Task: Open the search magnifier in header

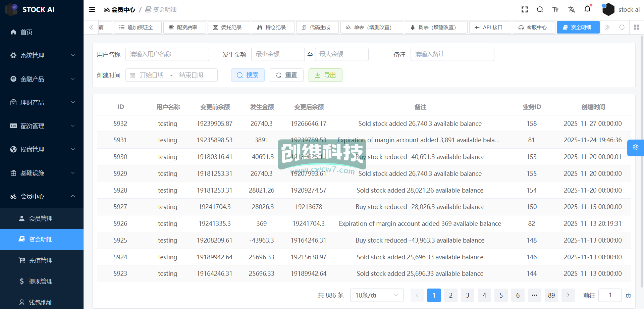Action: (x=540, y=10)
